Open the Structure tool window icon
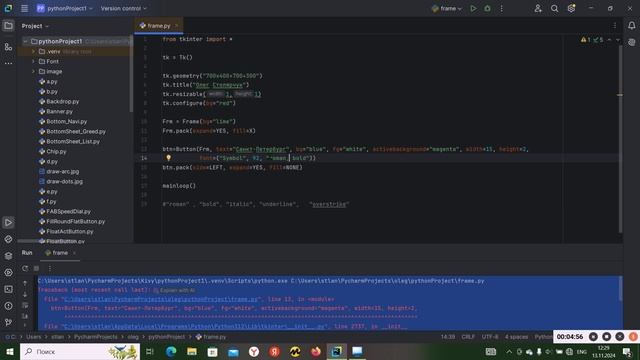This screenshot has height=360, width=640. [8, 47]
